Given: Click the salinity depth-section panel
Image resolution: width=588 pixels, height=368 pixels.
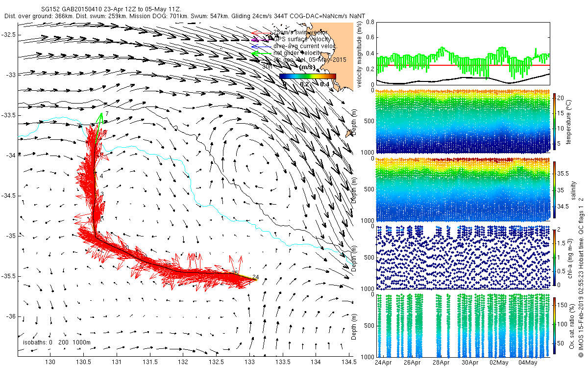Looking at the screenshot, I should pos(462,189).
